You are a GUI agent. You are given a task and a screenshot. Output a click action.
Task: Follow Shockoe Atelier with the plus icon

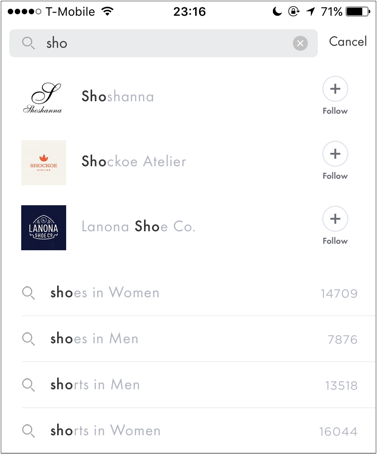[x=335, y=154]
